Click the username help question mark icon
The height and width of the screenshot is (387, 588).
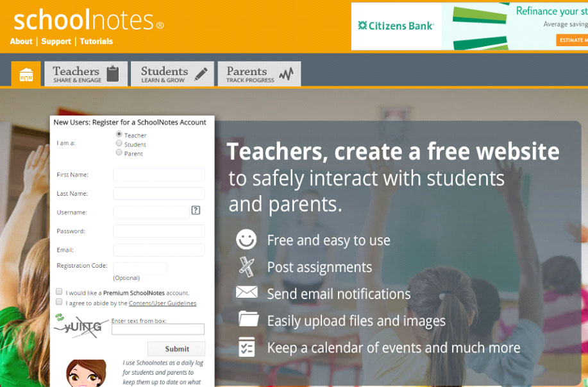pyautogui.click(x=196, y=211)
